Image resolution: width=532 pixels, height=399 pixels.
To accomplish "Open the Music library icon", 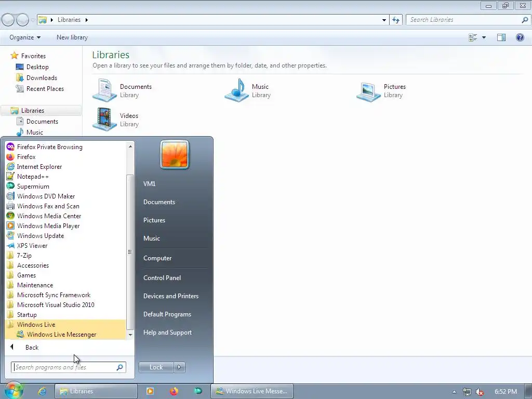I will [237, 90].
